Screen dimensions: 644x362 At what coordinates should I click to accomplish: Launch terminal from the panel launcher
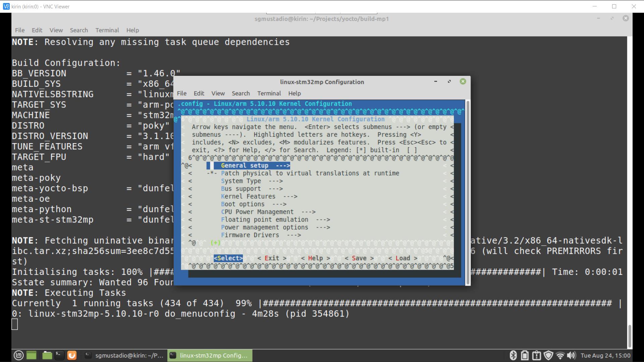pos(59,355)
